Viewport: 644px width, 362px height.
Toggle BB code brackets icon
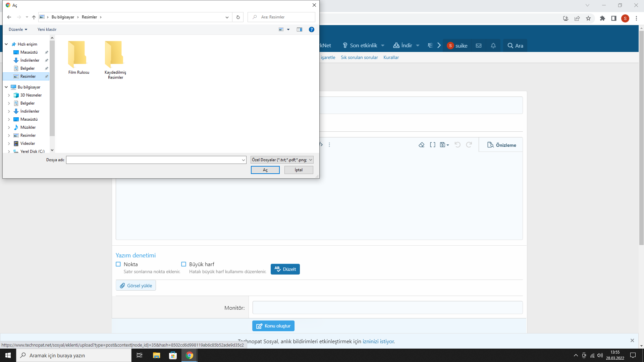(x=433, y=145)
